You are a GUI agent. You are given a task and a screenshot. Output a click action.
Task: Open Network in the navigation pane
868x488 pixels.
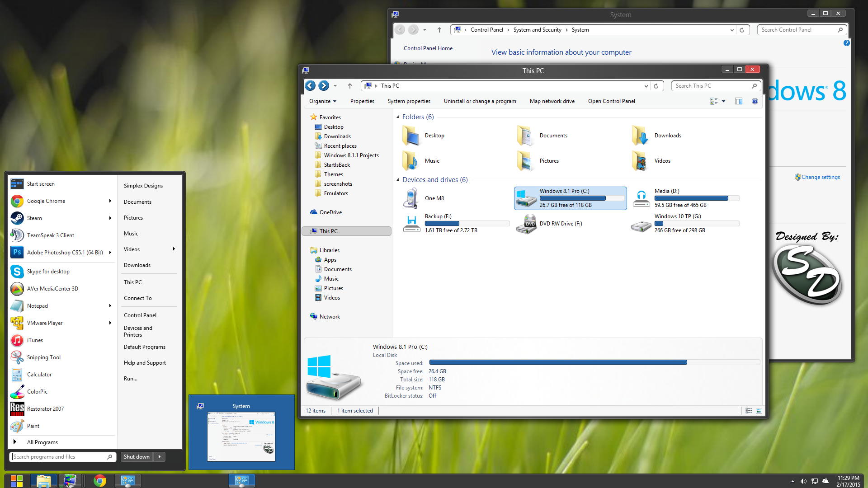(329, 316)
